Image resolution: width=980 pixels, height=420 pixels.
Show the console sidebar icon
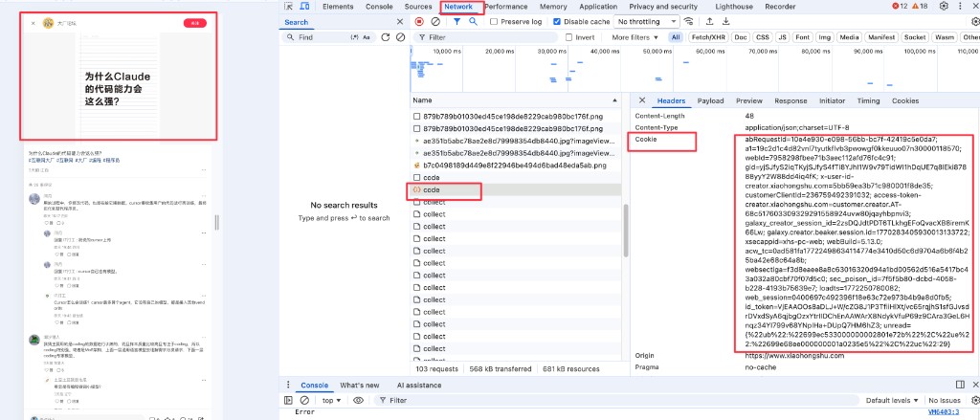tap(288, 400)
